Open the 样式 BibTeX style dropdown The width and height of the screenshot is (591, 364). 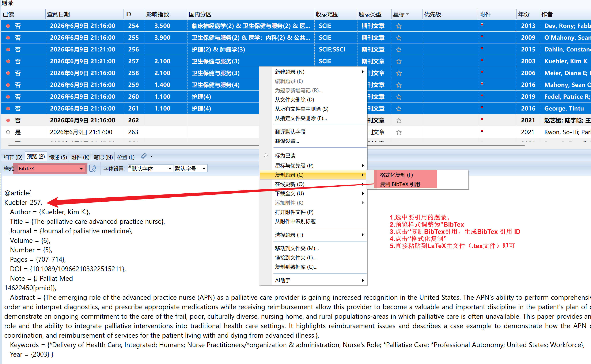click(82, 169)
